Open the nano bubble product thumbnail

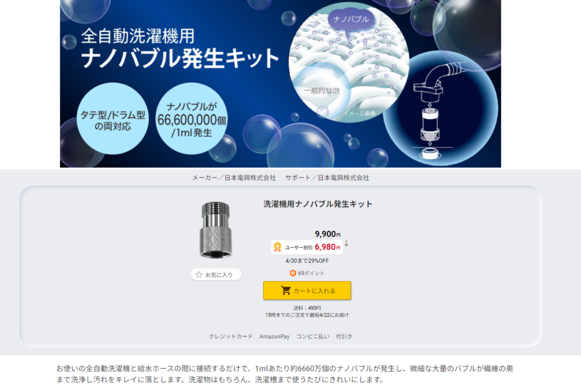pyautogui.click(x=216, y=230)
